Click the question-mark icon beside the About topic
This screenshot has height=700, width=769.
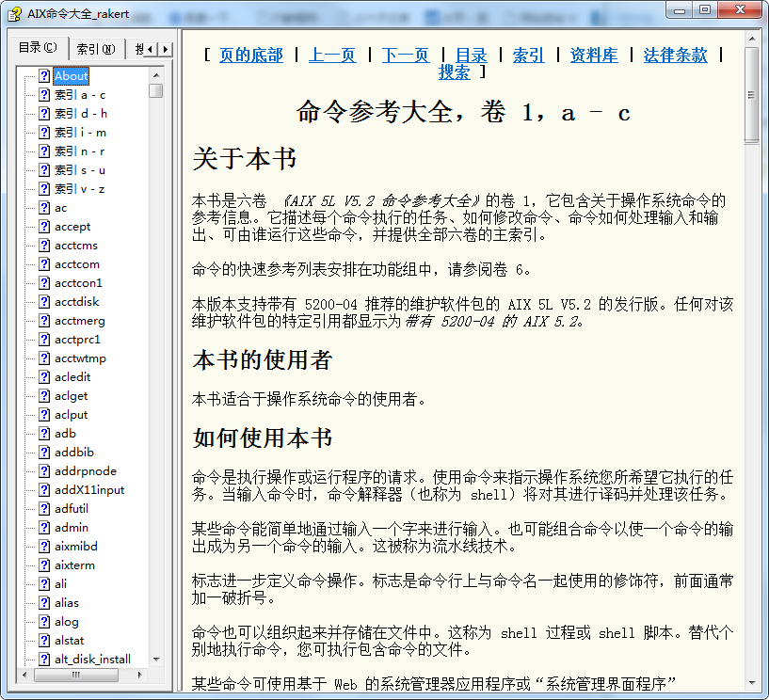(x=45, y=75)
